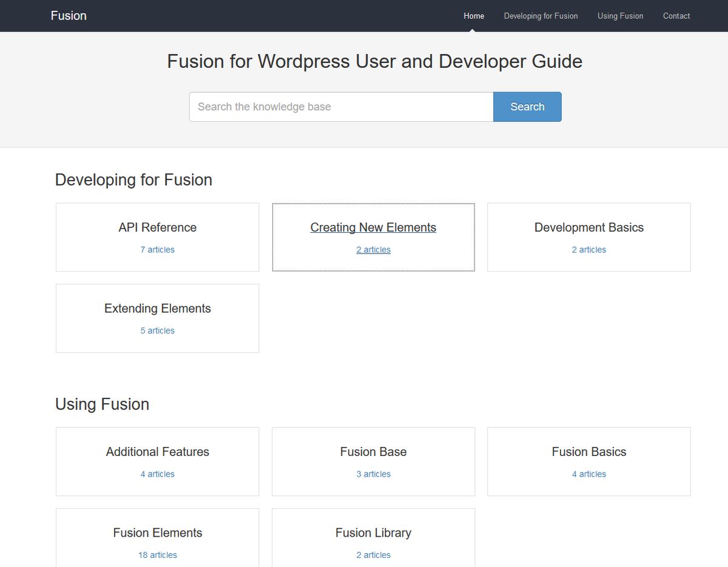Open Using Fusion in navbar

coord(620,16)
